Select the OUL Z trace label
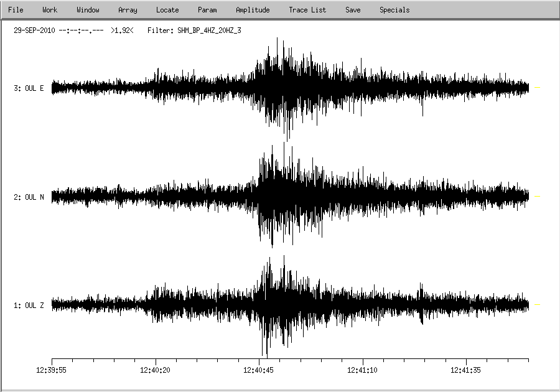This screenshot has width=560, height=392. pos(29,306)
